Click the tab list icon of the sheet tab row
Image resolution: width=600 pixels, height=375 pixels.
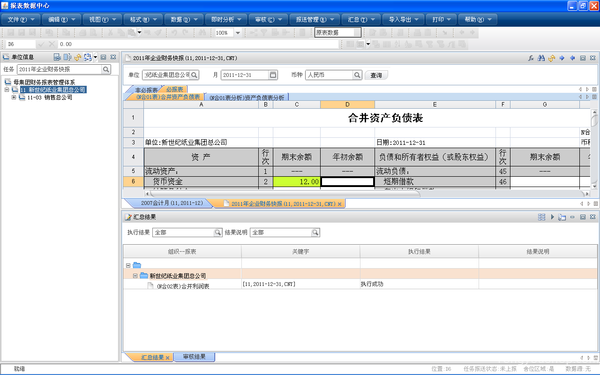(594, 96)
